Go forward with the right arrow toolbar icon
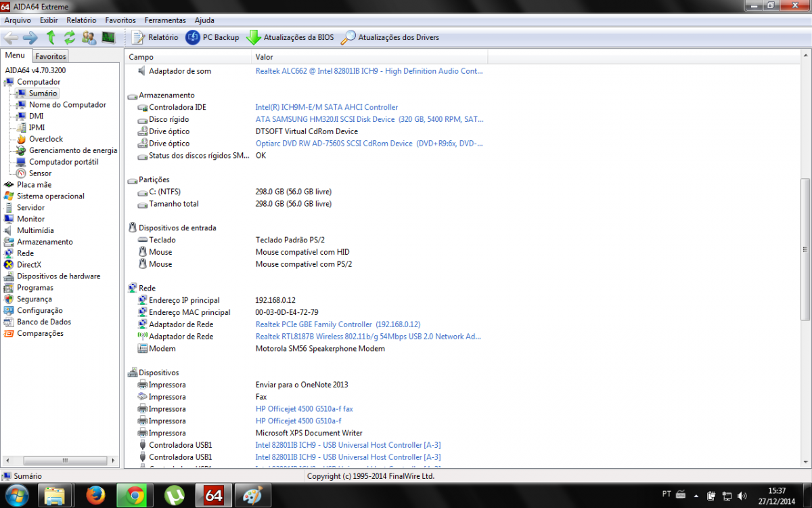Image resolution: width=812 pixels, height=508 pixels. (30, 37)
